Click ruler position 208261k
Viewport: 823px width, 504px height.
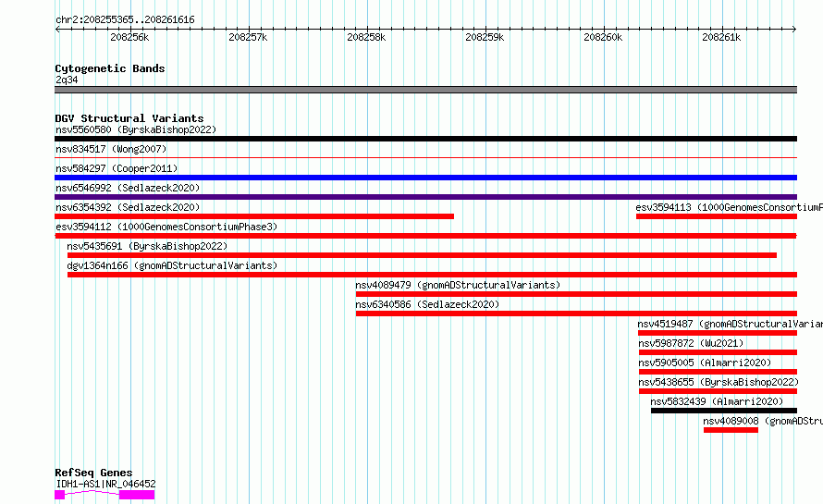[721, 37]
